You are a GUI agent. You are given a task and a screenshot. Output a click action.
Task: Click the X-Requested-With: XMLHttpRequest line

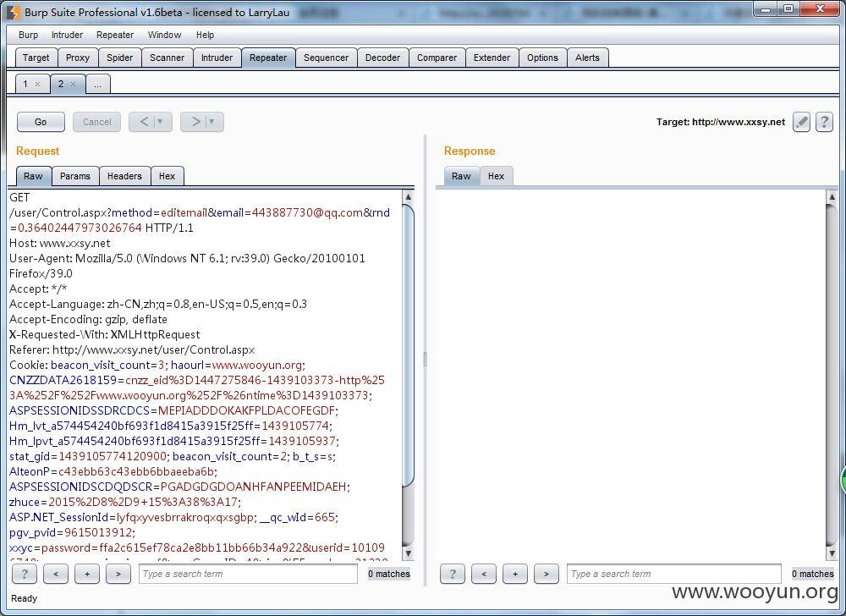[x=105, y=334]
